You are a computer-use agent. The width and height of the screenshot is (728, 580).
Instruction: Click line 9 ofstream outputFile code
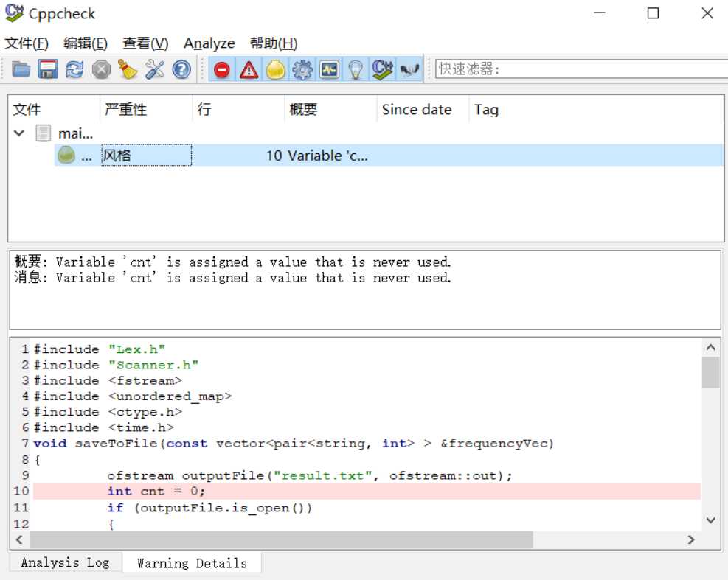[309, 475]
